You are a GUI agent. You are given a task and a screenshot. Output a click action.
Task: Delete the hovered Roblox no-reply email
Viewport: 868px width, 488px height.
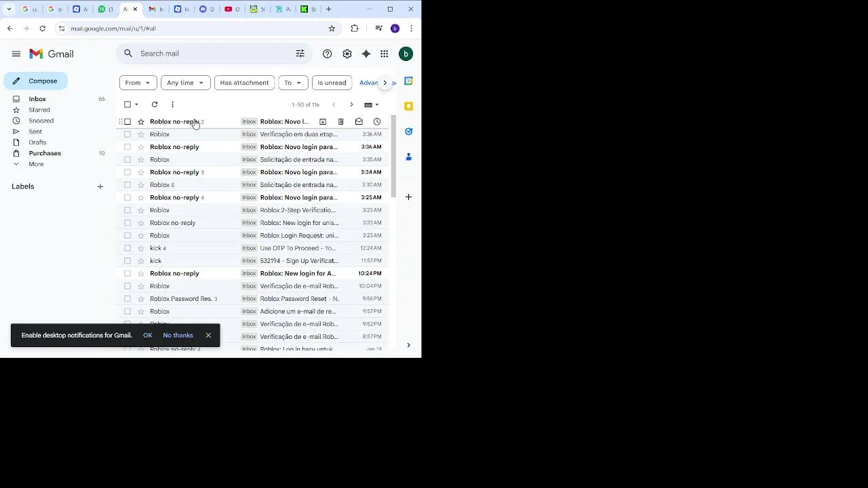tap(341, 121)
